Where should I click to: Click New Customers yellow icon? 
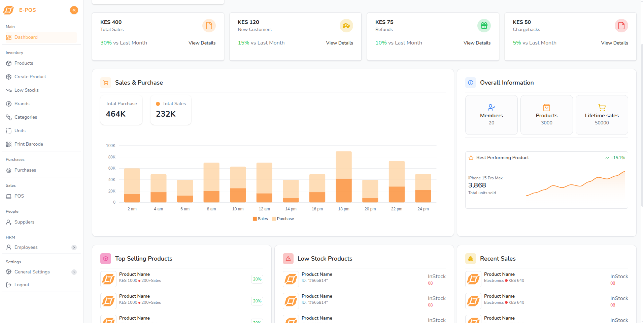346,26
